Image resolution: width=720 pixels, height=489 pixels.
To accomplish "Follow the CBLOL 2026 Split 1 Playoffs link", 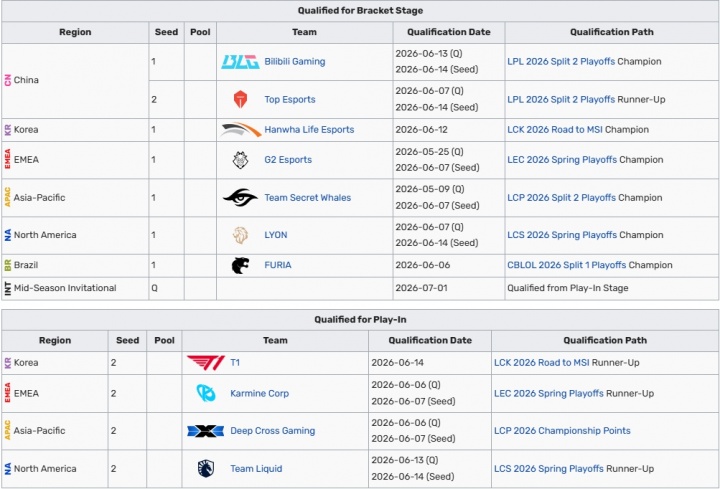I will tap(567, 265).
